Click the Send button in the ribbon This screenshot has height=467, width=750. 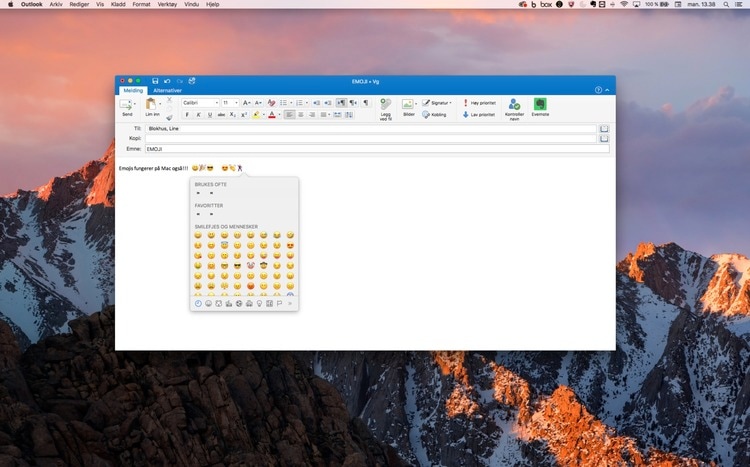[x=127, y=106]
